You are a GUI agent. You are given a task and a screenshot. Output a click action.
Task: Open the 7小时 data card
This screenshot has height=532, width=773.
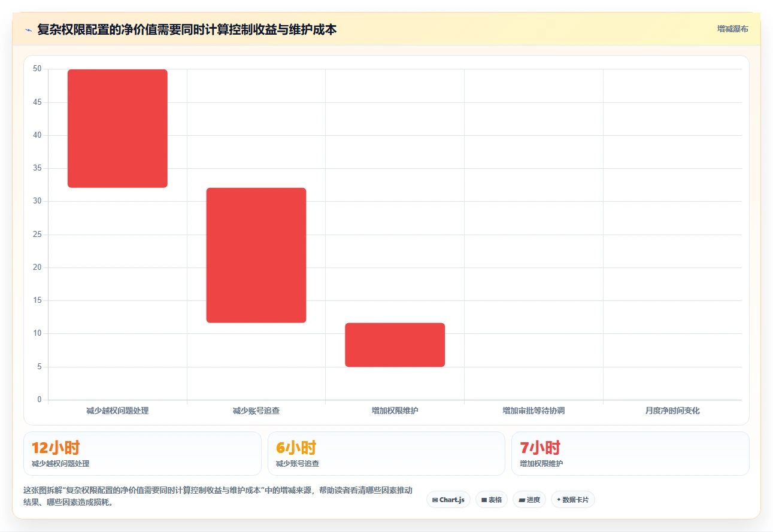coord(630,454)
